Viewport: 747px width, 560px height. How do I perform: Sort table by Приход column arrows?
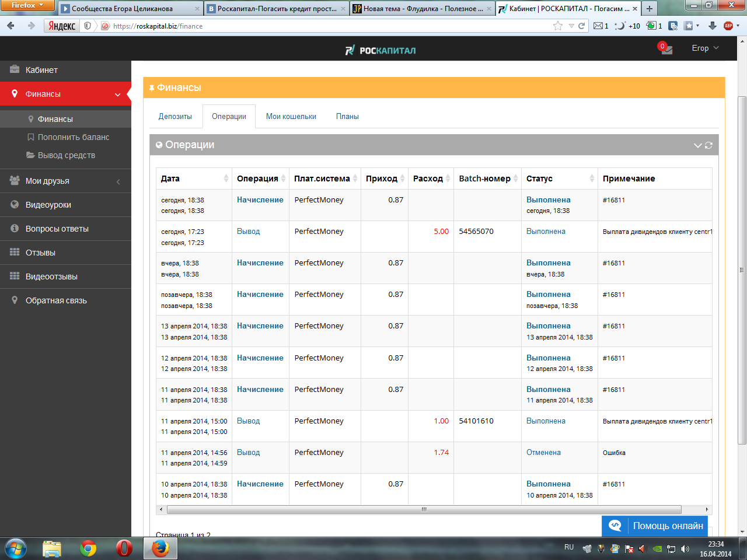pos(402,178)
